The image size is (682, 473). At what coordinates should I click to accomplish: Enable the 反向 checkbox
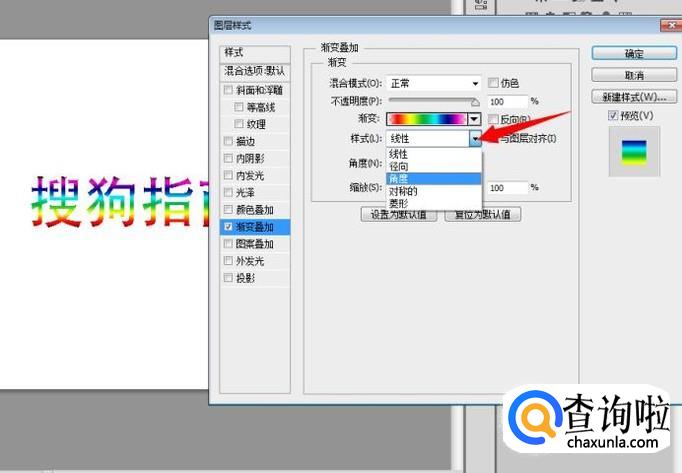tap(493, 119)
